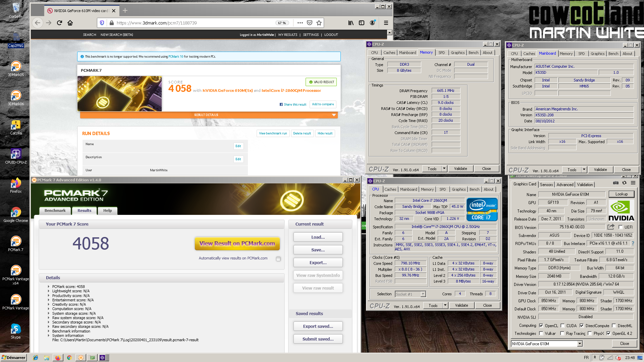This screenshot has width=644, height=362.
Task: Expand the Benchmark information tree item
Action: [x=49, y=331]
